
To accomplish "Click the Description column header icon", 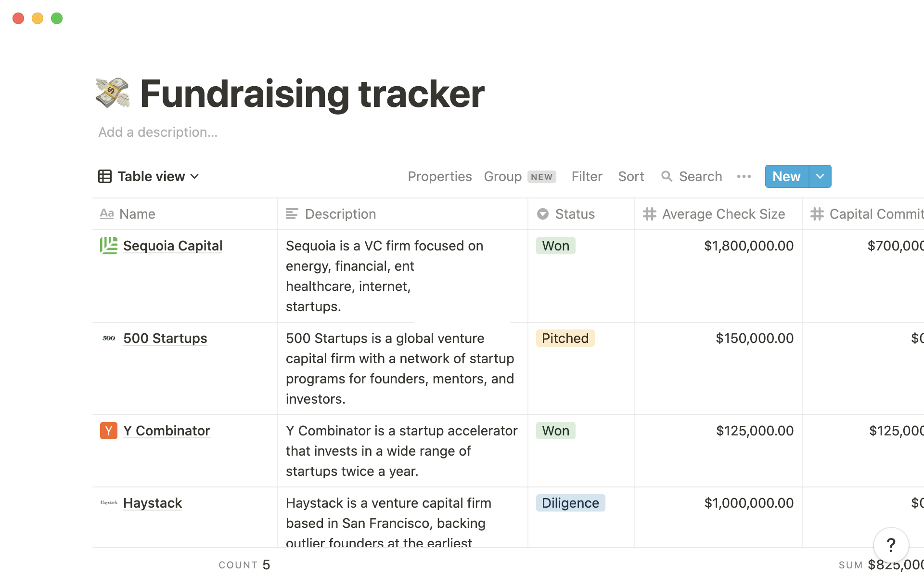I will coord(292,214).
